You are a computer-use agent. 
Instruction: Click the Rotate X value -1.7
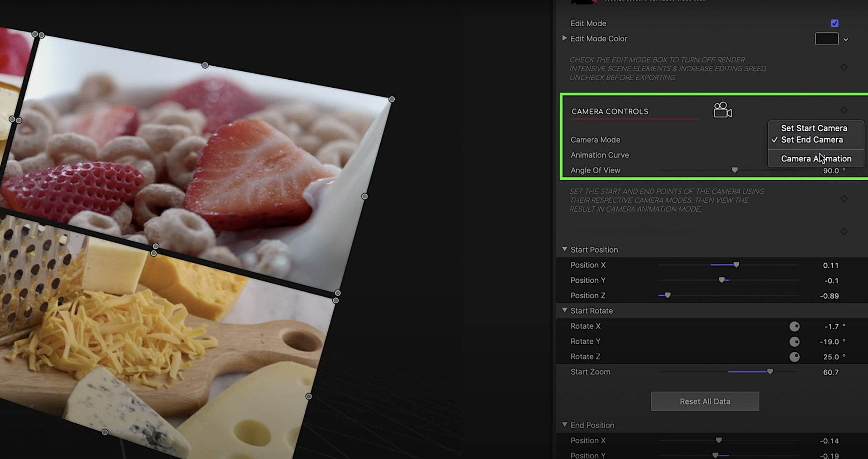point(832,326)
